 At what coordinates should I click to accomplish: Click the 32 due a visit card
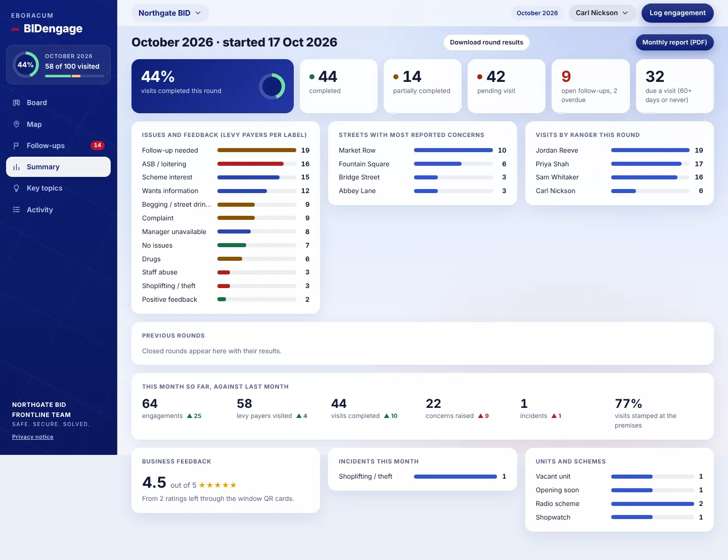(x=675, y=86)
